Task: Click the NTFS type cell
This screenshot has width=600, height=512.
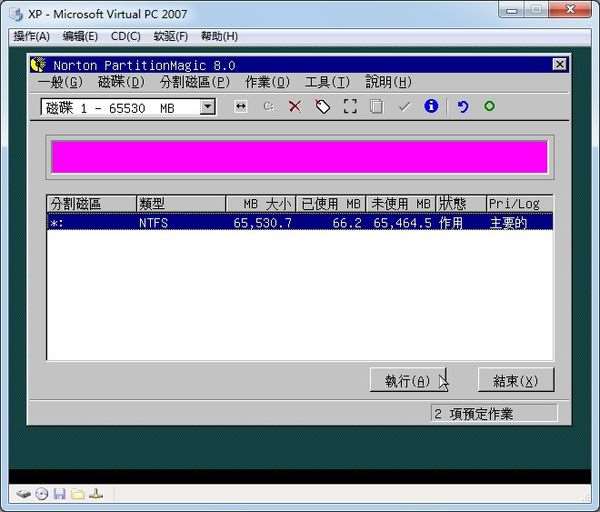Action: coord(153,223)
